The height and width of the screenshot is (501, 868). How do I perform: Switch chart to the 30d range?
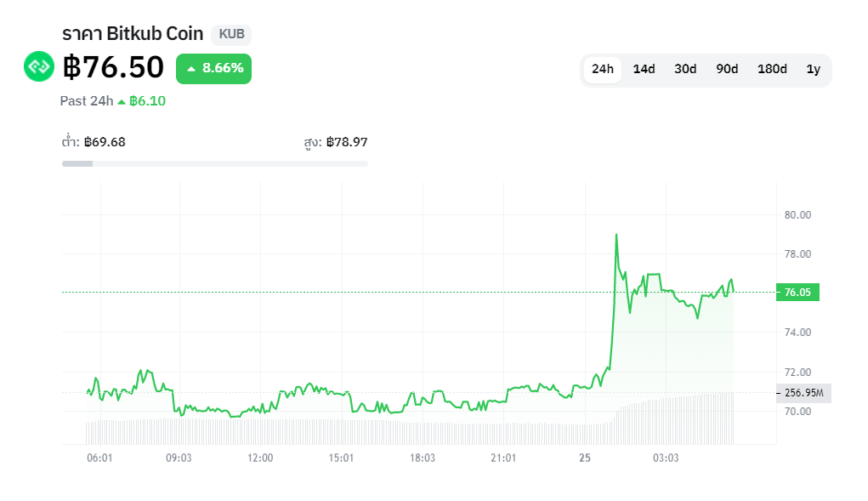coord(685,69)
